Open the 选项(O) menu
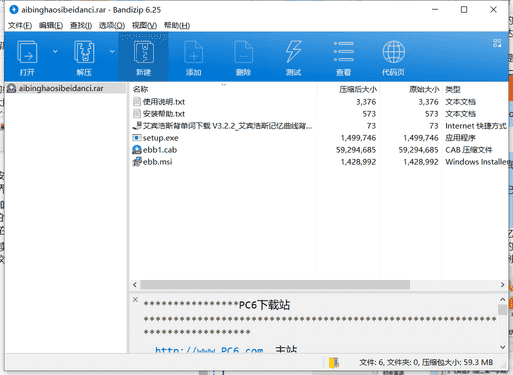The height and width of the screenshot is (375, 513). click(x=112, y=26)
